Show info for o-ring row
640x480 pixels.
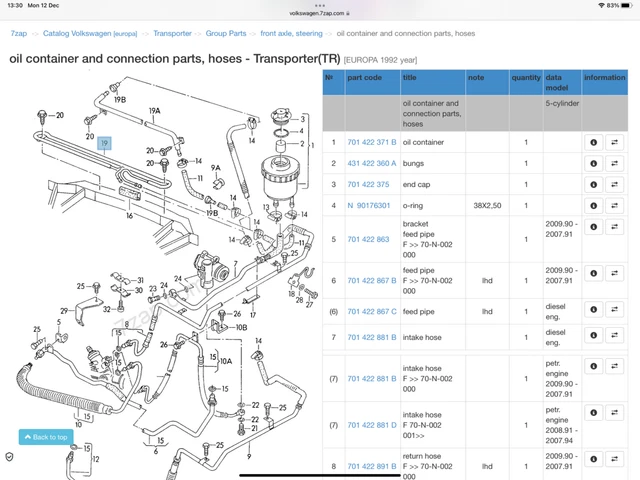coord(593,206)
